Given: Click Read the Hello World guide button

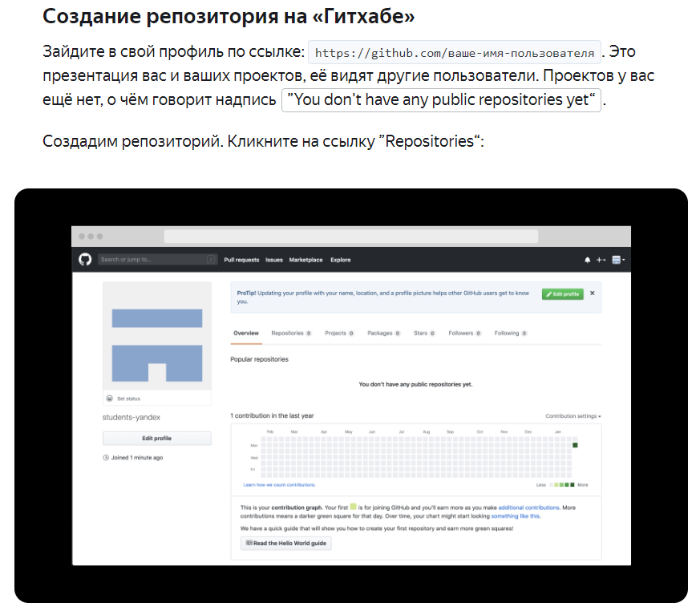Looking at the screenshot, I should (286, 543).
